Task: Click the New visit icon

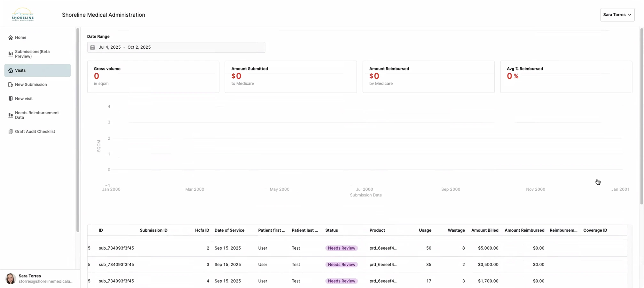Action: pos(11,99)
